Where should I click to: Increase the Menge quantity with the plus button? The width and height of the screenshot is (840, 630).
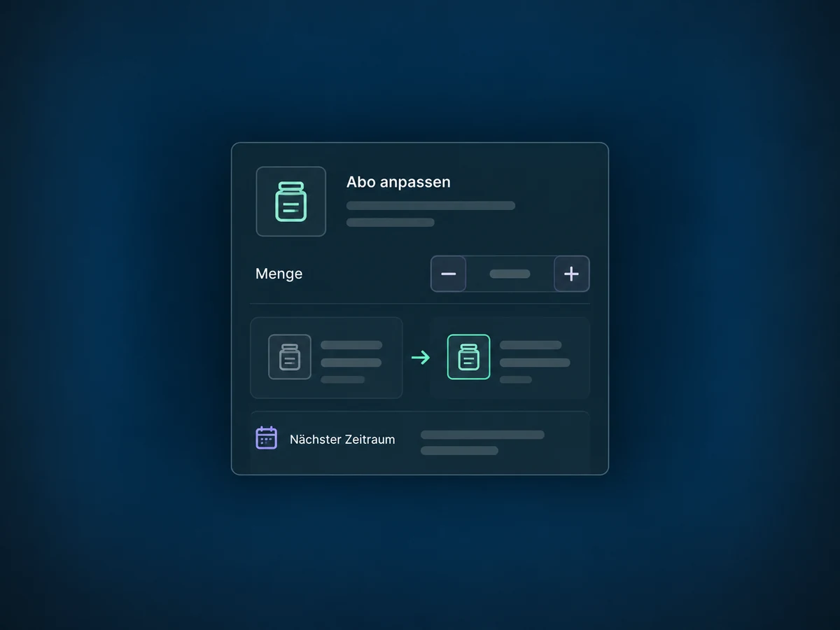(571, 274)
